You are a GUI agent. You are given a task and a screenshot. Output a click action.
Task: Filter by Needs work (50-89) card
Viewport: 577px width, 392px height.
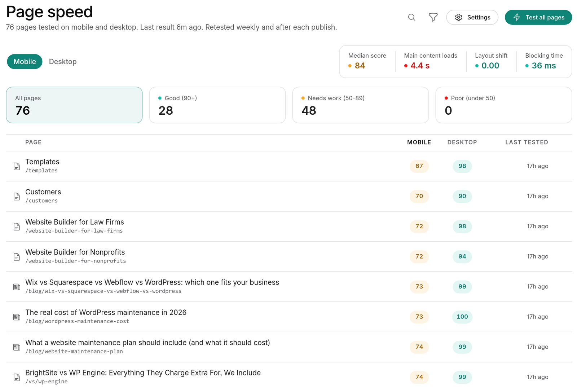(361, 105)
